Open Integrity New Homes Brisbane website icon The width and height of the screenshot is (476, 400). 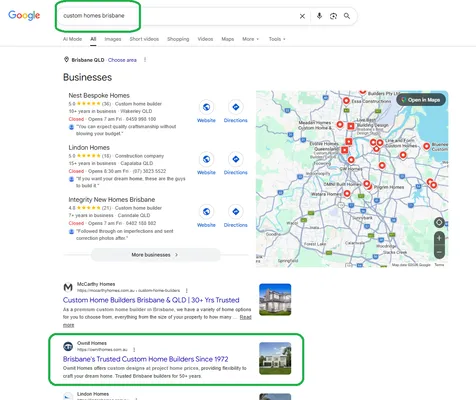[206, 212]
